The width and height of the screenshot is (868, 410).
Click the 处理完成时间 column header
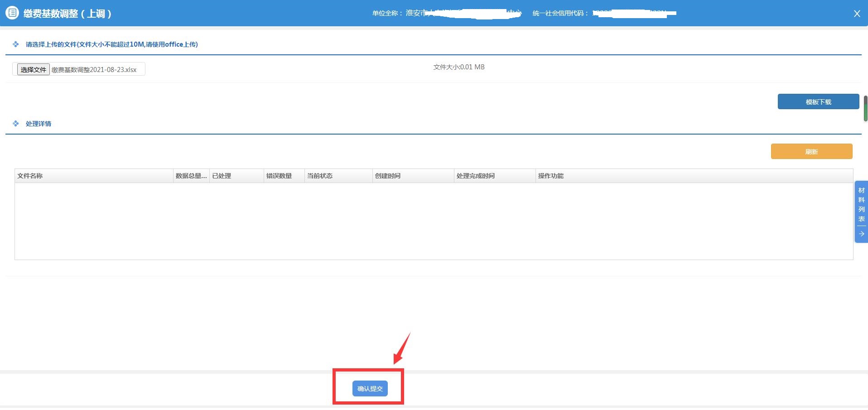click(476, 176)
